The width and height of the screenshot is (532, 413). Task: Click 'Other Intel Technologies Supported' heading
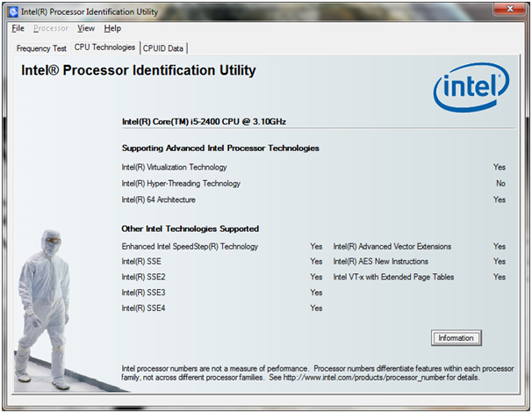tap(190, 229)
